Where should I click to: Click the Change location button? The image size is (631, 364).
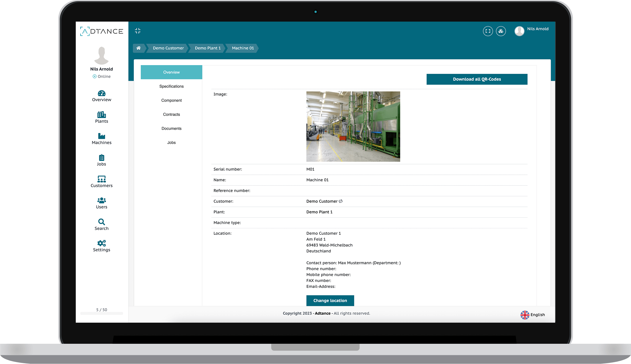(x=330, y=300)
